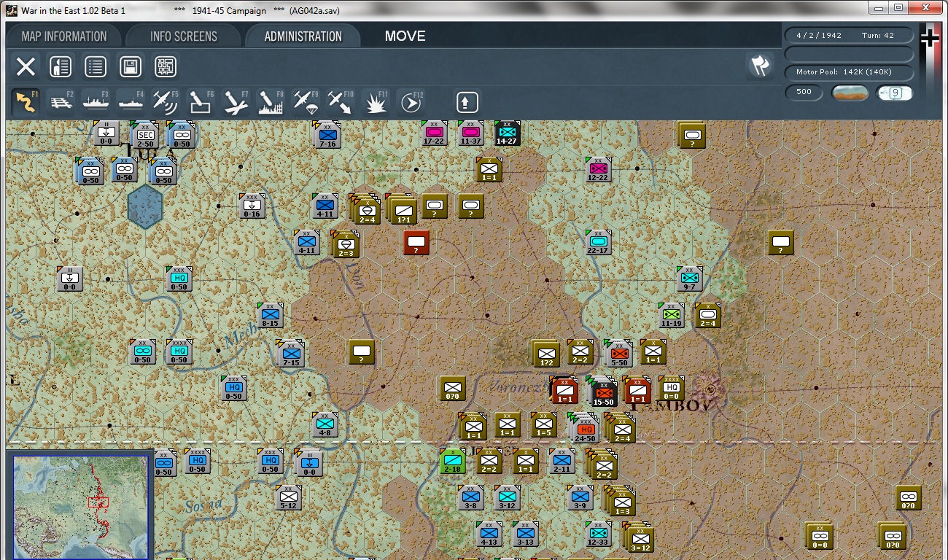Select the blue unit counter labeled 3-13
The width and height of the screenshot is (948, 560).
point(526,534)
